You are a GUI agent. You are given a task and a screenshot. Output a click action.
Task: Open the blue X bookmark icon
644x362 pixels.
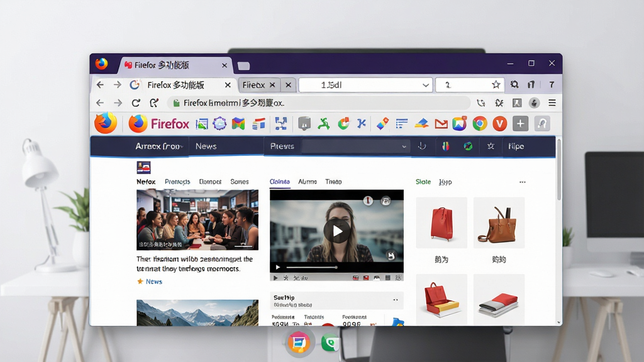362,124
